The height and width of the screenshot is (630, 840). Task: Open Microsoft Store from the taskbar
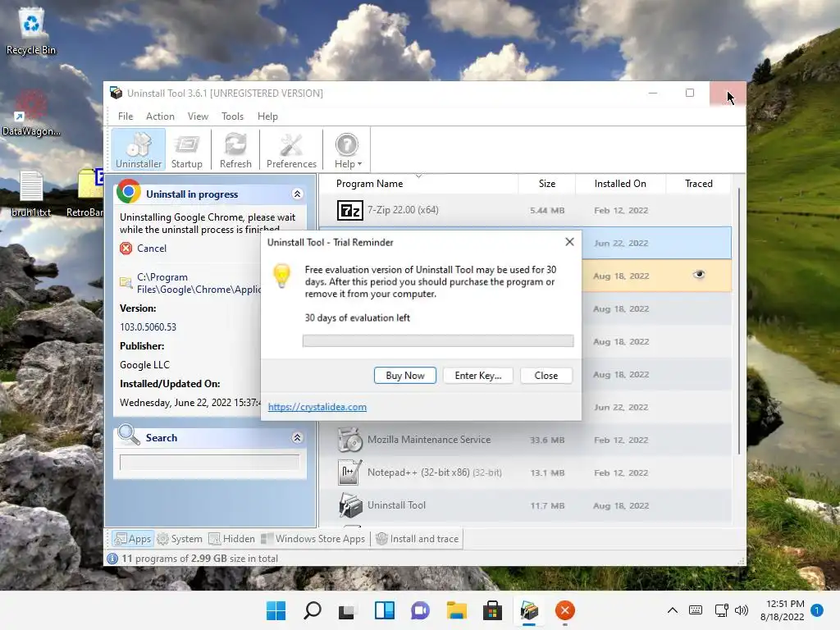click(x=492, y=610)
